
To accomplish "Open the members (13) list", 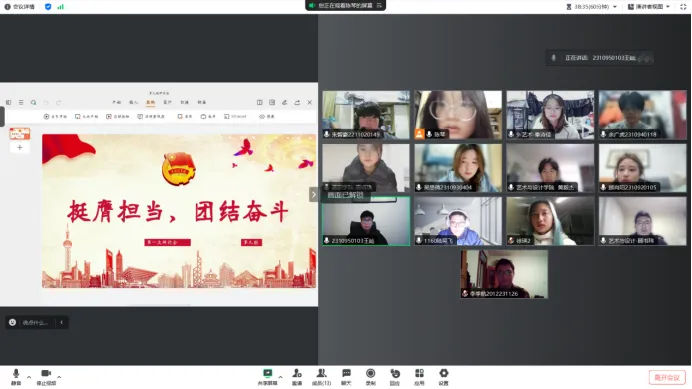I will point(321,377).
